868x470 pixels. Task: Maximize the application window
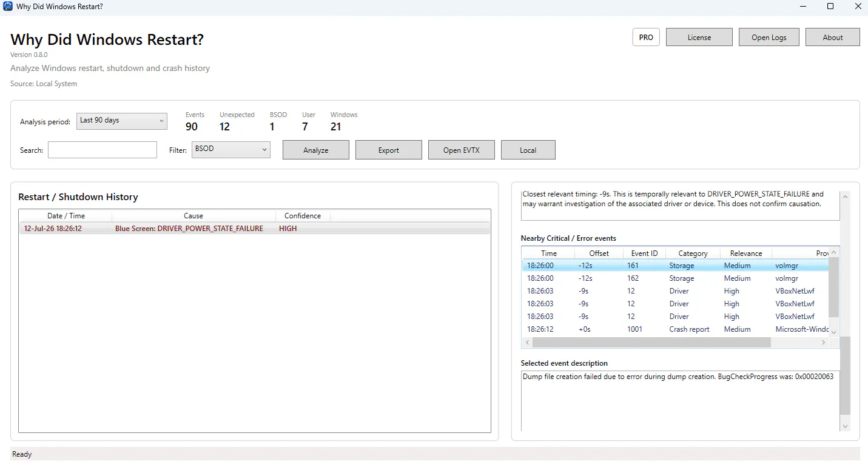tap(830, 7)
